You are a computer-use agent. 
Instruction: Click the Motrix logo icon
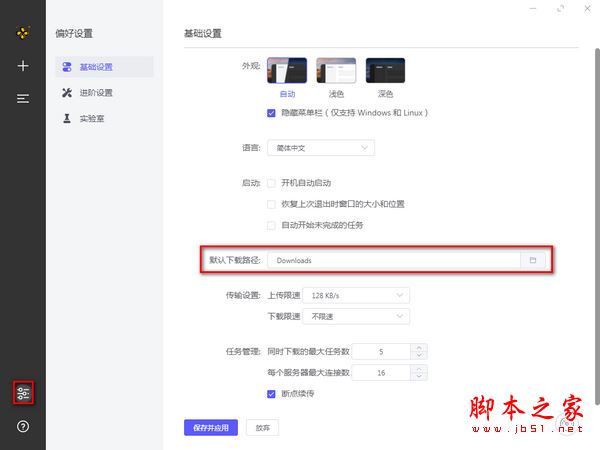(23, 33)
